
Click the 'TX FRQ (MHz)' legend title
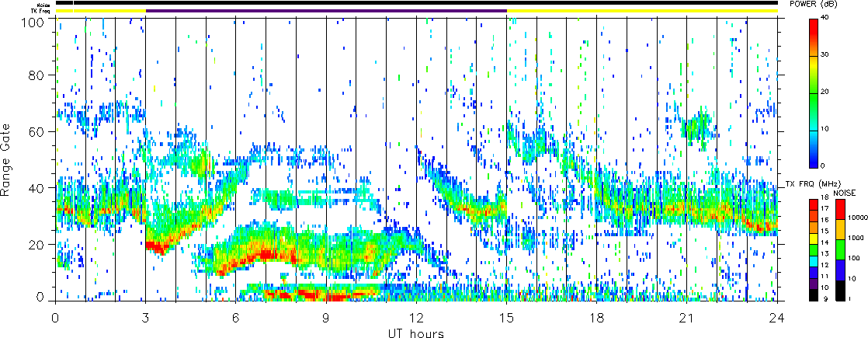[x=813, y=184]
